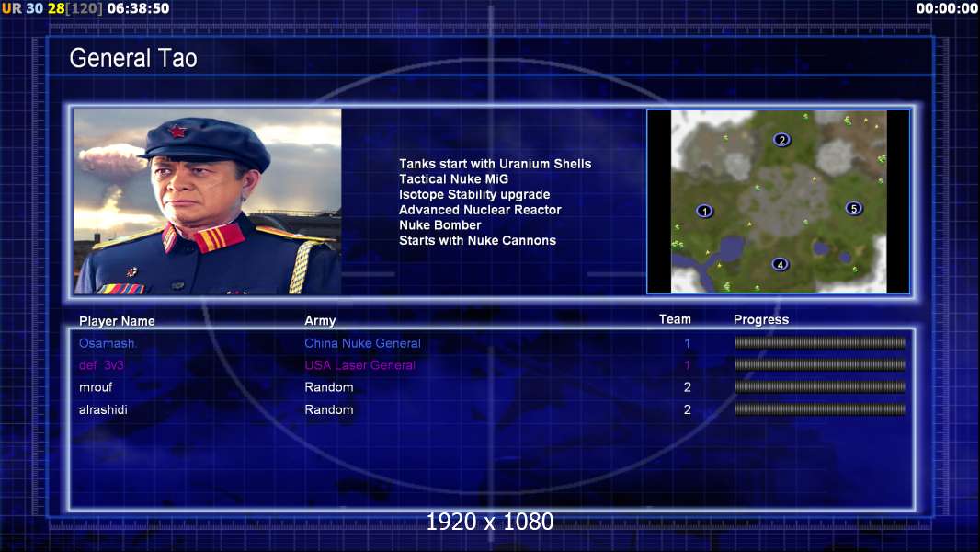Click the 06:38:50 clock in top overlay
This screenshot has height=552, width=980.
(x=138, y=9)
